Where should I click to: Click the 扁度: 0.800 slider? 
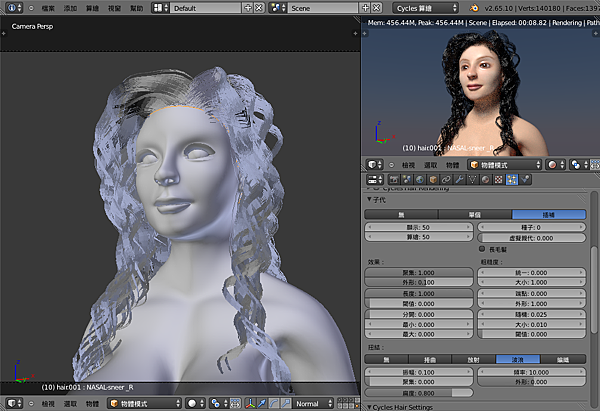(419, 393)
